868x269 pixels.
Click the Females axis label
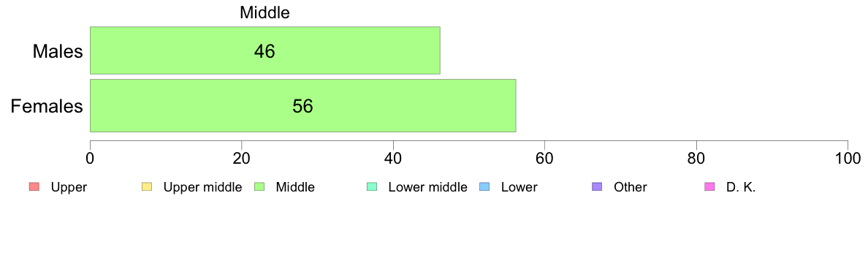(47, 106)
